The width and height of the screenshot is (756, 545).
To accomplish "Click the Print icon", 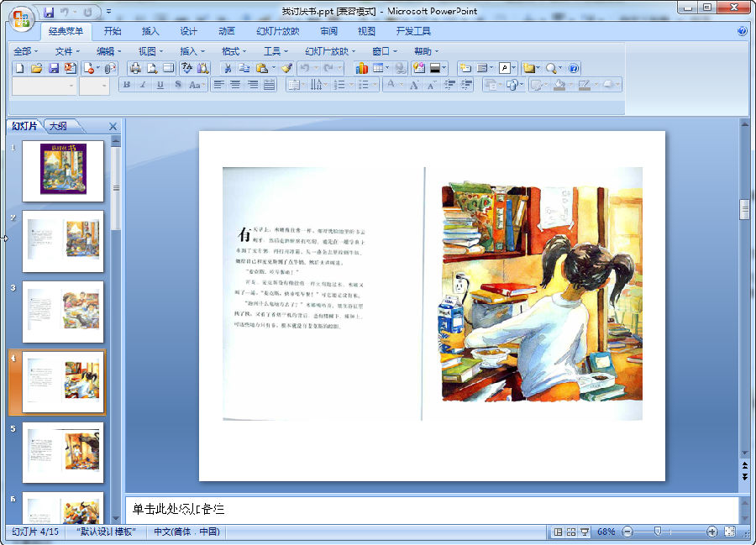I will coord(135,68).
